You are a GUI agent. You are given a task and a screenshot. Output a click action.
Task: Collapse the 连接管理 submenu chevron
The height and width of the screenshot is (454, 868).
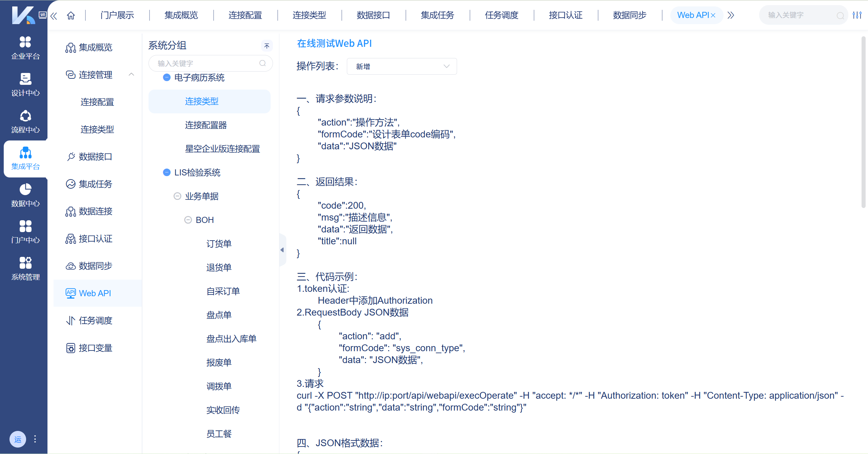(x=132, y=74)
